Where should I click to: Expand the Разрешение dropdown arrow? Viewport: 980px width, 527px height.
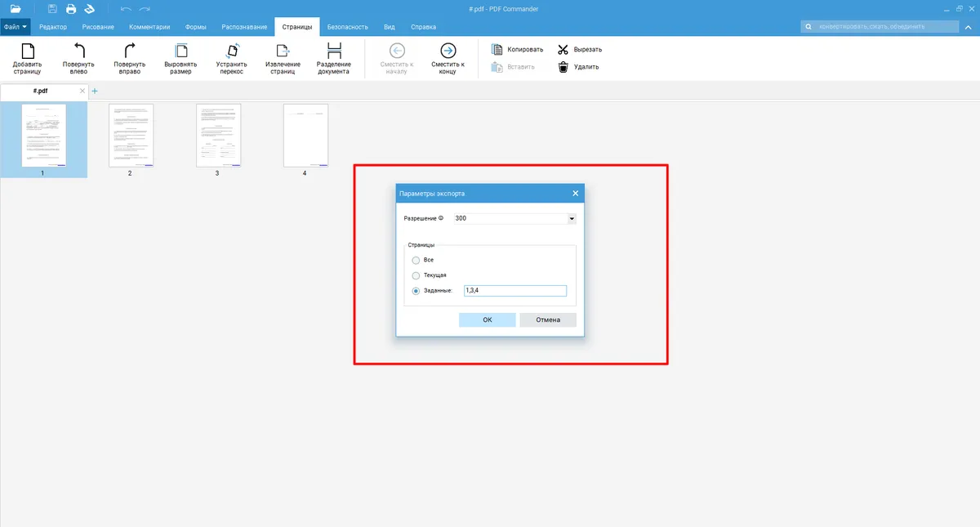572,219
